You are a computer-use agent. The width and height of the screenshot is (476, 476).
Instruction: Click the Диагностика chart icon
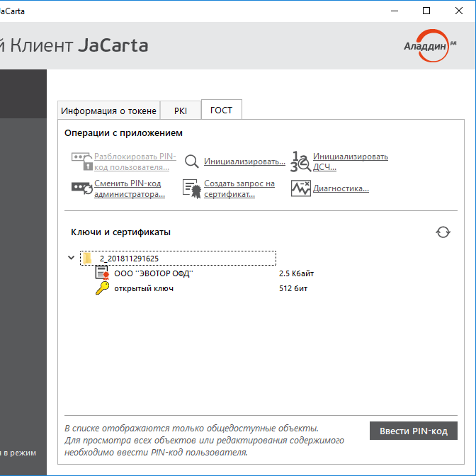pyautogui.click(x=301, y=188)
